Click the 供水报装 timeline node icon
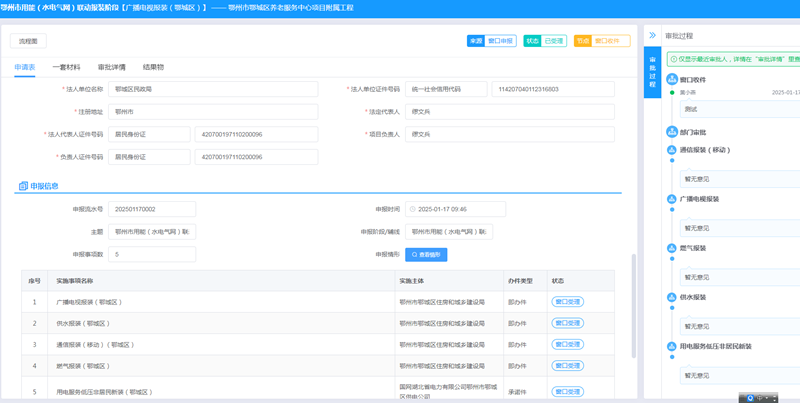 pyautogui.click(x=672, y=297)
